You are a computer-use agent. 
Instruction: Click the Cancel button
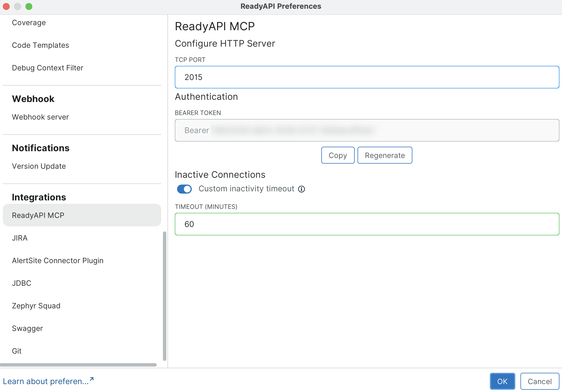(x=540, y=381)
